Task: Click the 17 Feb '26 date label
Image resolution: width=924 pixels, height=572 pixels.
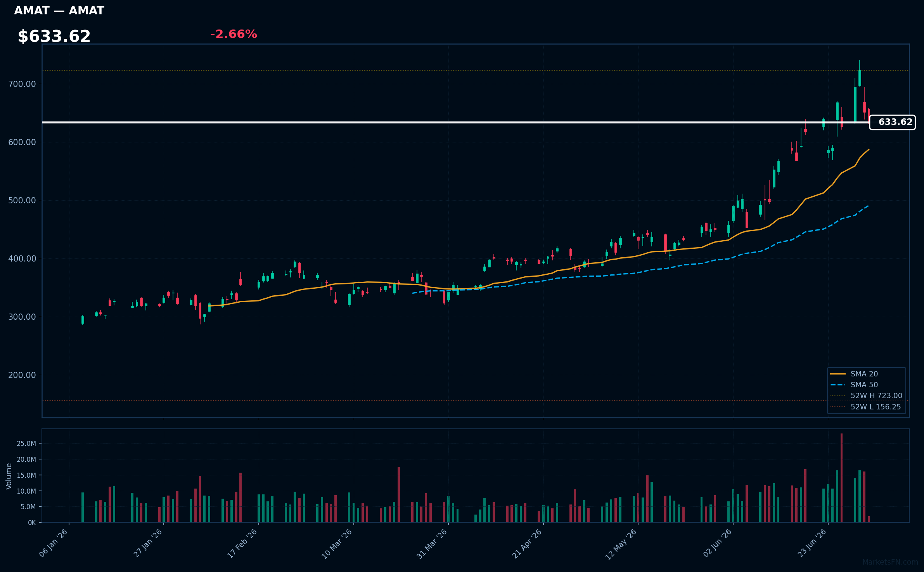Action: [242, 543]
